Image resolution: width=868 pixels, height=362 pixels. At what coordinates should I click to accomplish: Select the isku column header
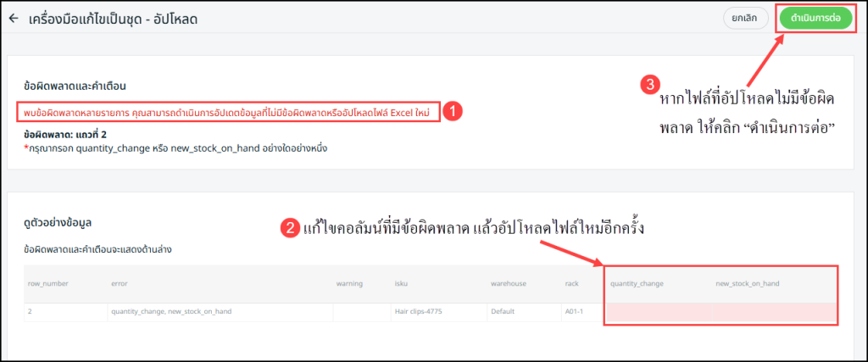402,283
